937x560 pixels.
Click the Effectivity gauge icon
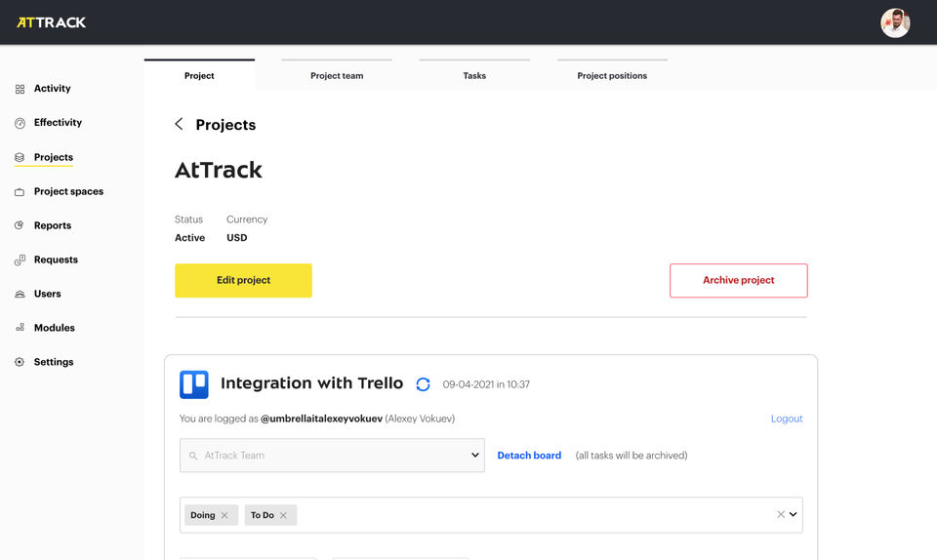(x=20, y=123)
